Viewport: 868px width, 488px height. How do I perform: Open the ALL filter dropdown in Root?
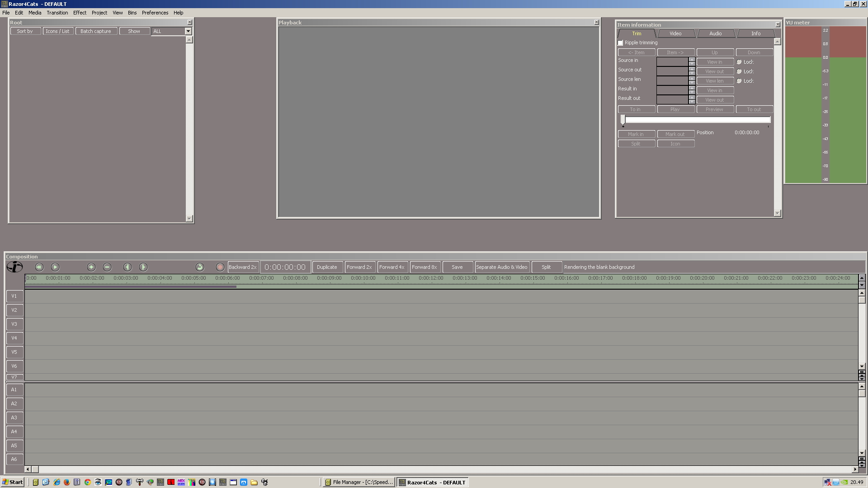188,31
